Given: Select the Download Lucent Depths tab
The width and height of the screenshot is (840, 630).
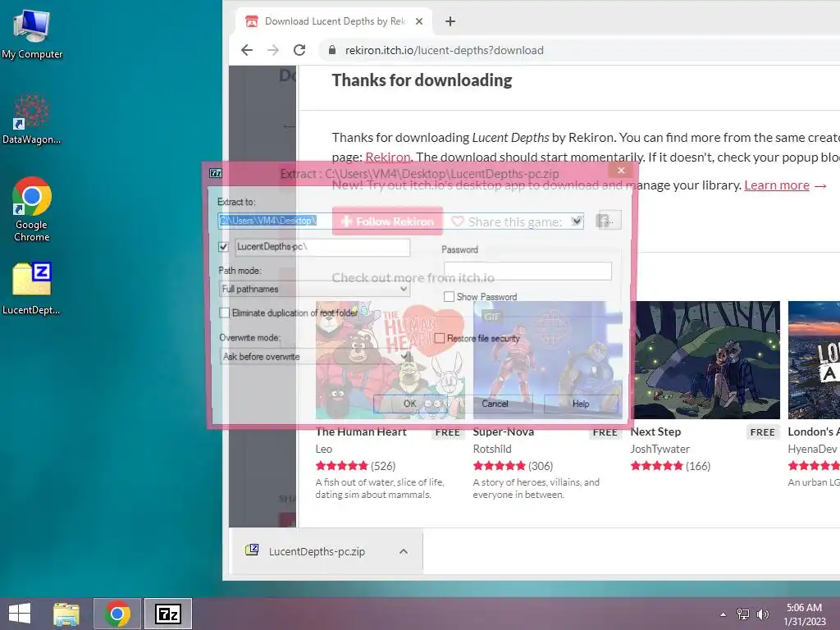Looking at the screenshot, I should [334, 21].
